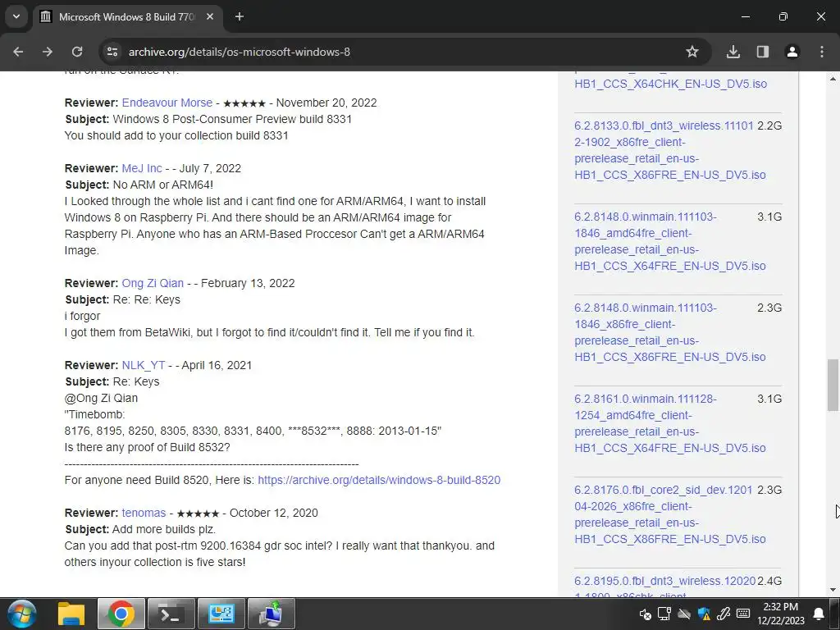The height and width of the screenshot is (630, 840).
Task: Download 6.2.8148.0 winmain x86fre X86FRE iso
Action: coord(670,332)
